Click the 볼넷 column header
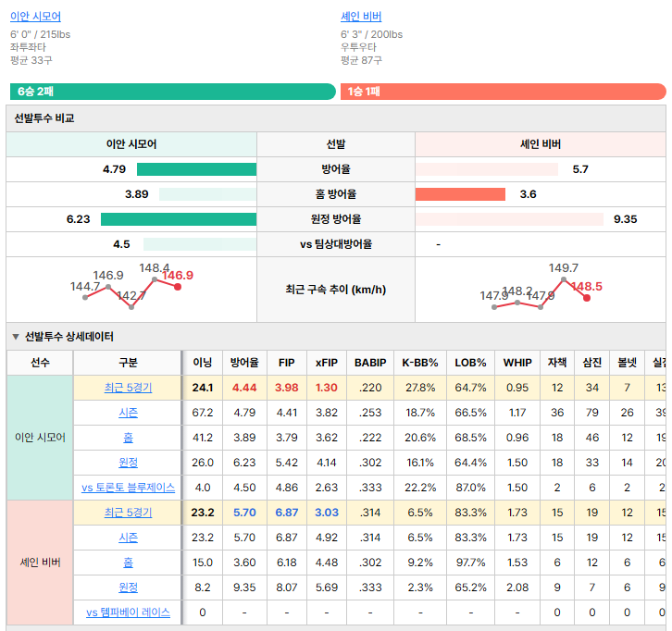 [x=627, y=363]
